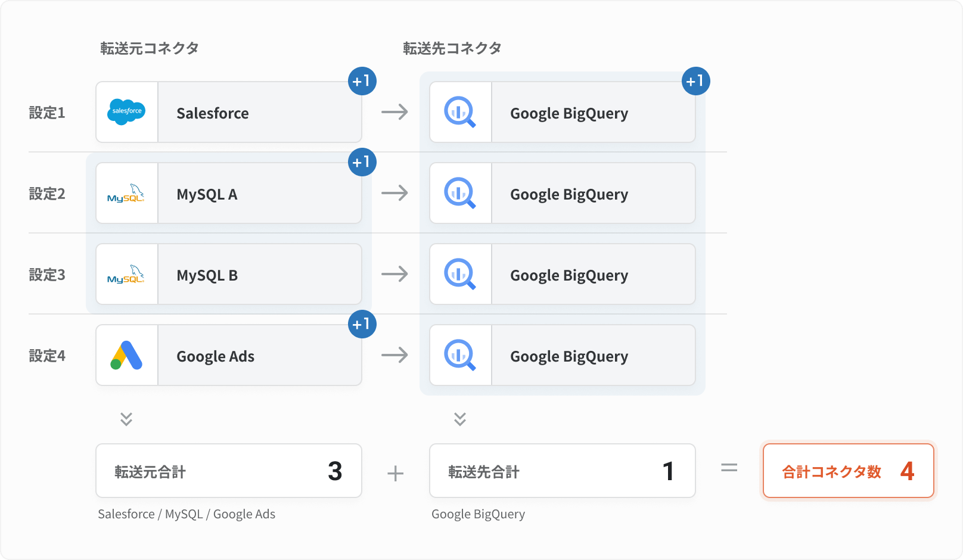Screen dimensions: 963x560
Task: Click the source total value 3
Action: point(335,471)
